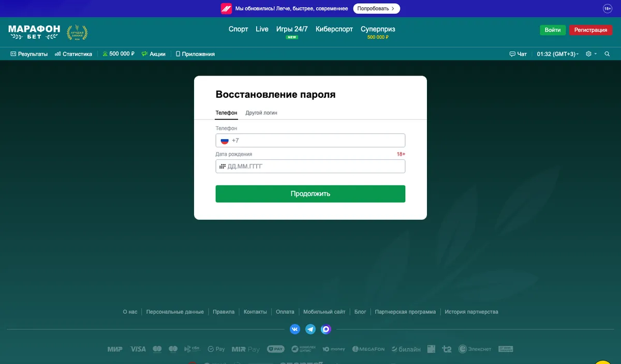Viewport: 621px width, 364px height.
Task: Click the Попробовать button in the banner
Action: (377, 8)
